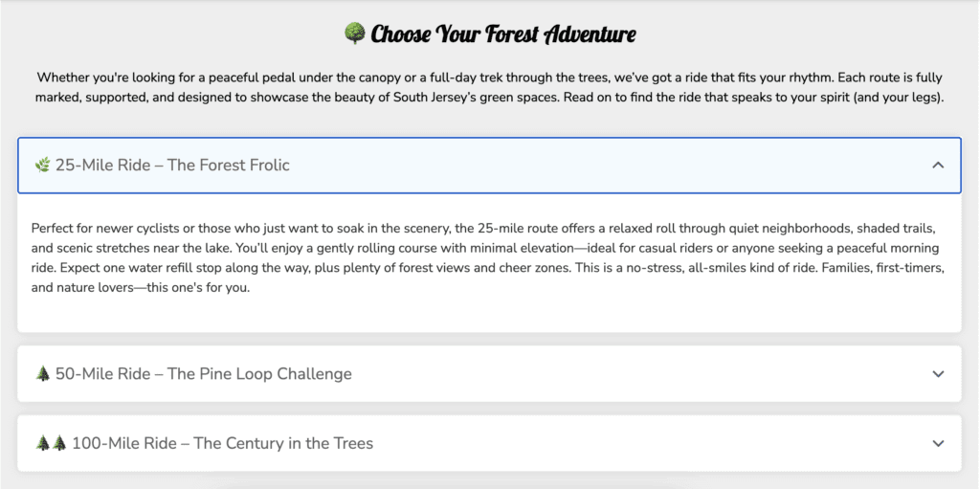This screenshot has height=489, width=980.
Task: Toggle the 25-Mile Ride – The Forest Frolic header
Action: click(489, 166)
